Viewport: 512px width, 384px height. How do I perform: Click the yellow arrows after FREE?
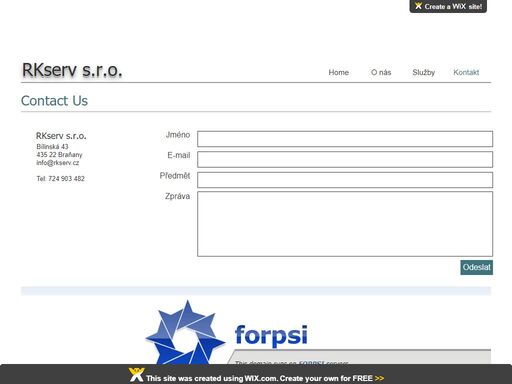click(379, 378)
